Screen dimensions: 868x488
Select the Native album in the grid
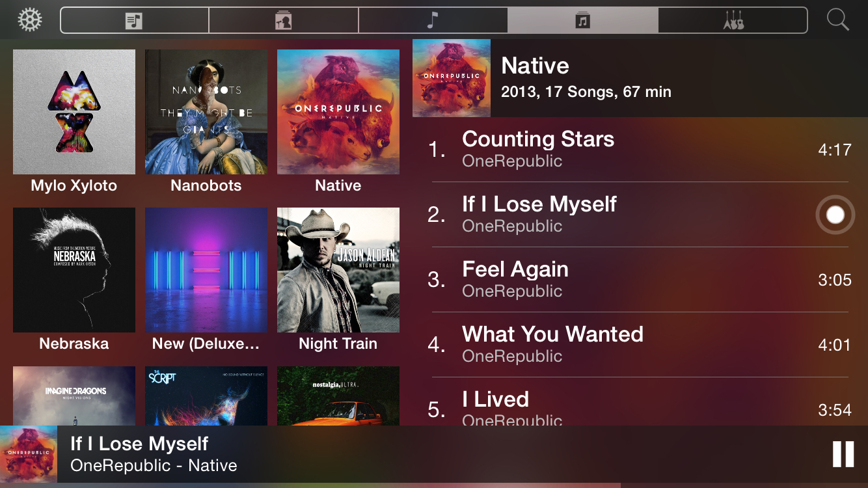pyautogui.click(x=338, y=112)
